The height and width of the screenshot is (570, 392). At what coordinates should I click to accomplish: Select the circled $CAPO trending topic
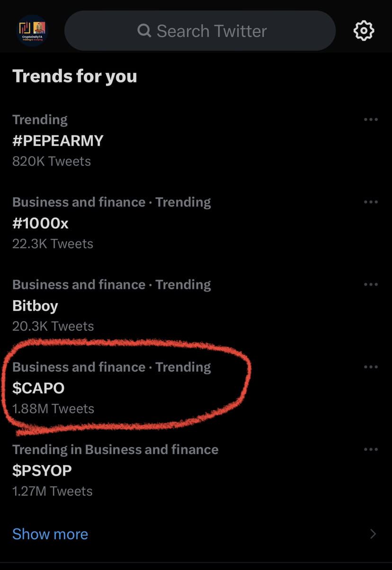pos(39,388)
